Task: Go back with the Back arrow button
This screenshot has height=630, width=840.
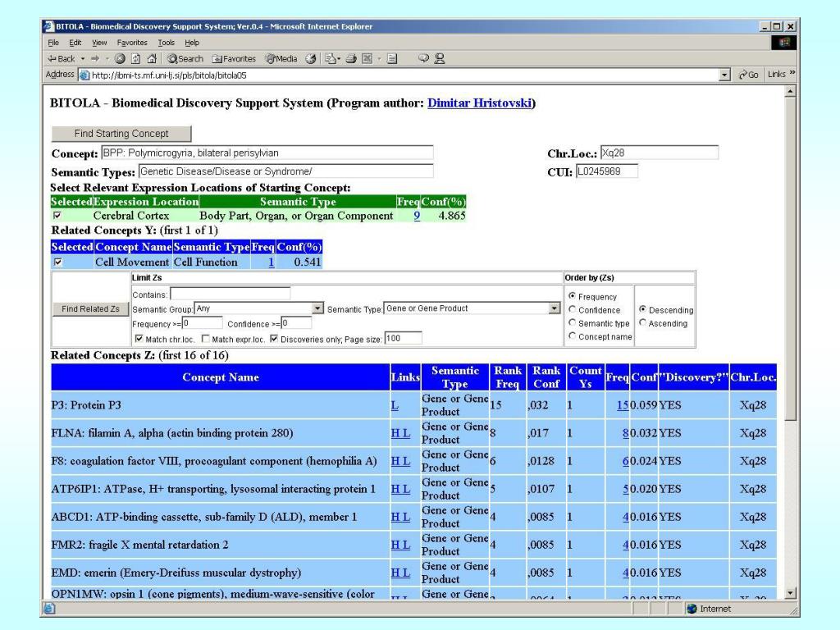Action: click(61, 58)
